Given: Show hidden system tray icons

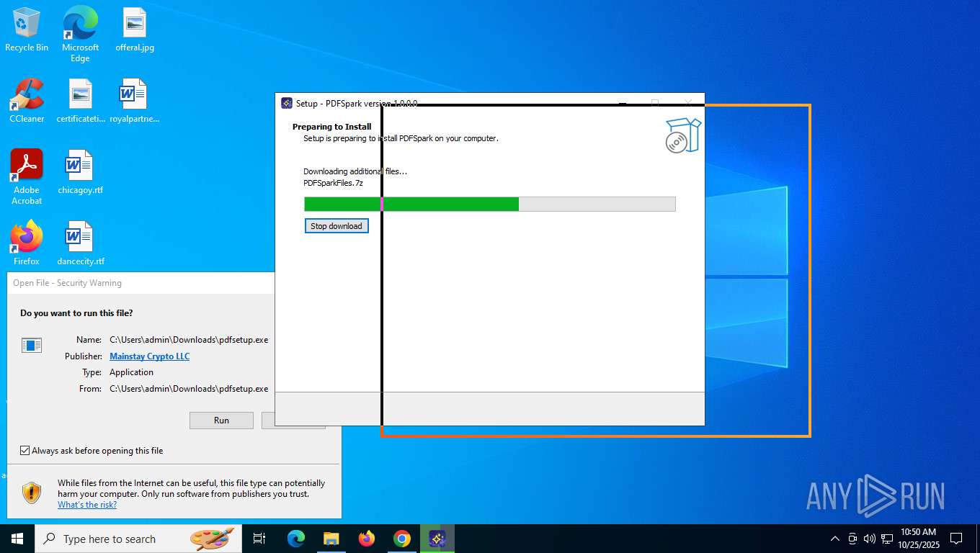Looking at the screenshot, I should [835, 539].
